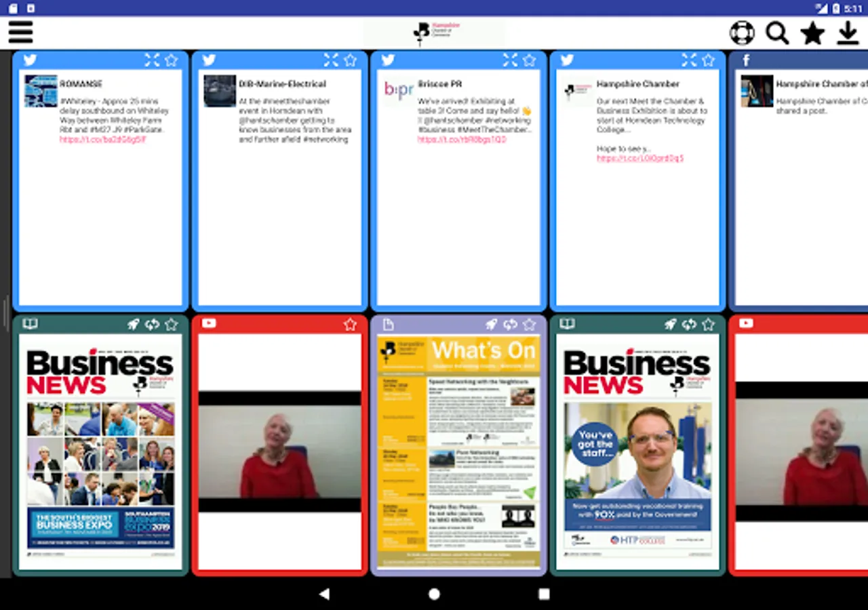Launch Business Expo magazine with rocket icon
The width and height of the screenshot is (868, 610).
coord(133,324)
